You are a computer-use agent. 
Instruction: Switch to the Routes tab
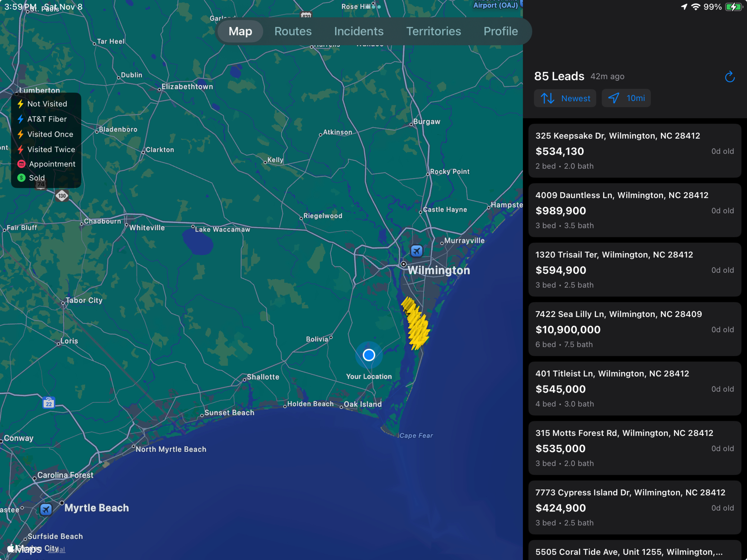point(293,31)
